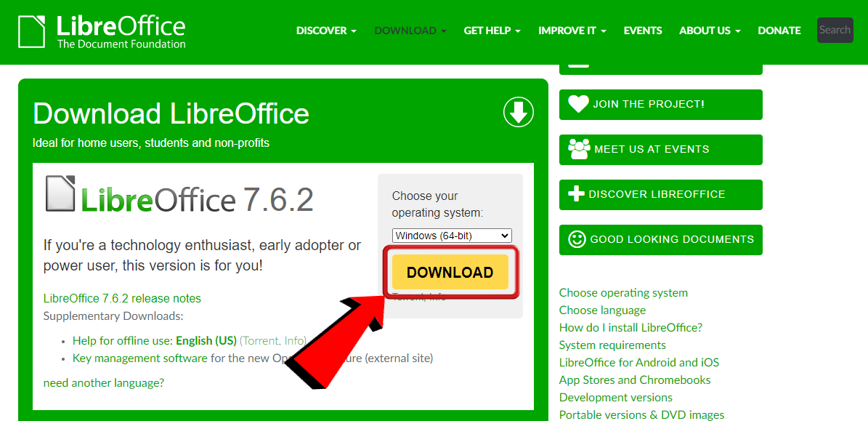The width and height of the screenshot is (868, 421).
Task: Open the DOWNLOAD menu
Action: pyautogui.click(x=409, y=31)
